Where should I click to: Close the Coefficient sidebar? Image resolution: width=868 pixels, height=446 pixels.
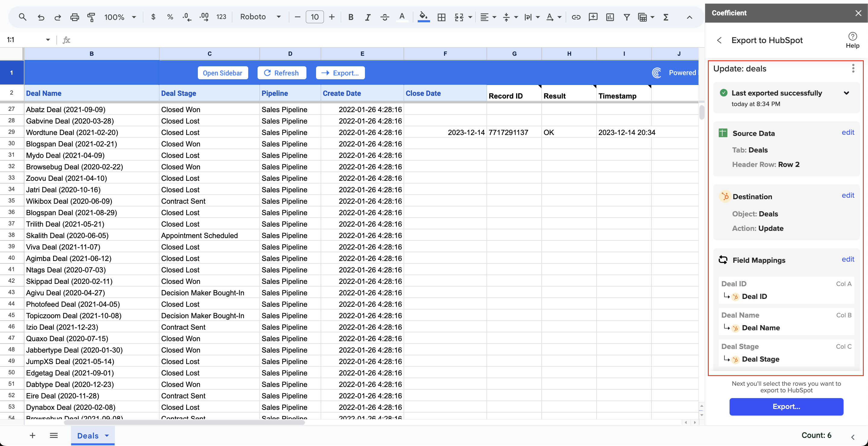[x=858, y=13]
